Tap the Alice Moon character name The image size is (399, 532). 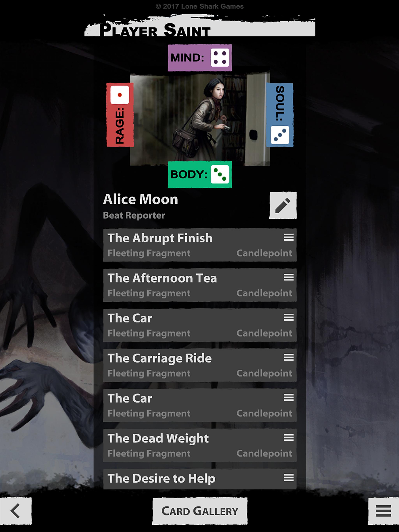[140, 199]
